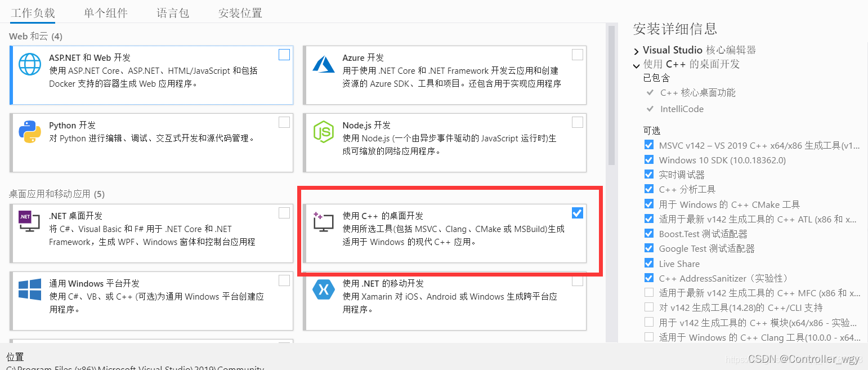Uncheck 用于 Windows 的 C++ CMake 工具

(649, 204)
